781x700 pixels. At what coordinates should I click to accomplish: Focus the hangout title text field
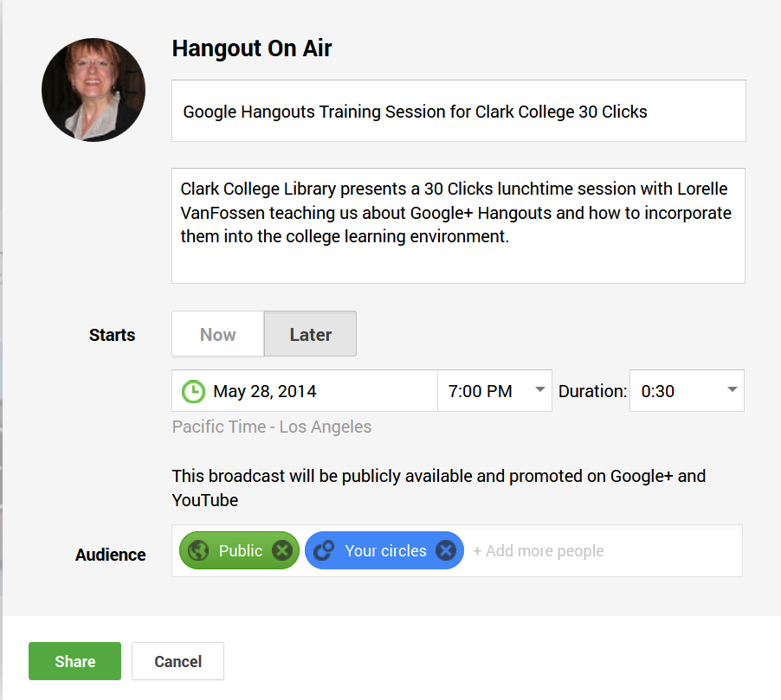click(458, 111)
